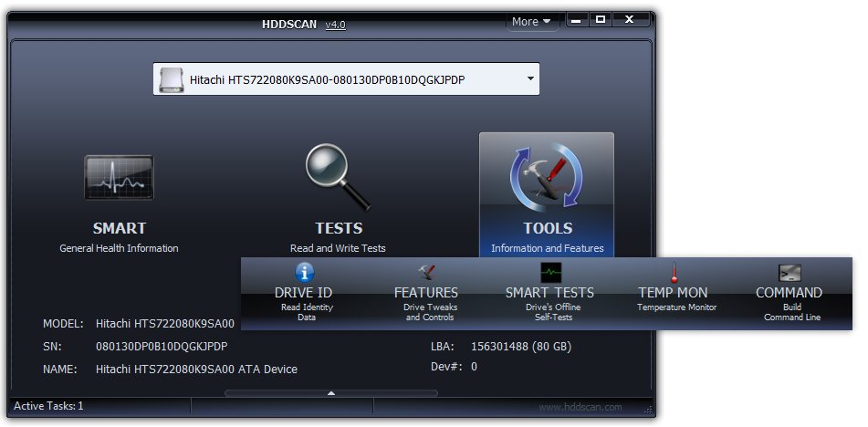This screenshot has height=427, width=868.
Task: Click the SMART label text
Action: click(x=119, y=228)
